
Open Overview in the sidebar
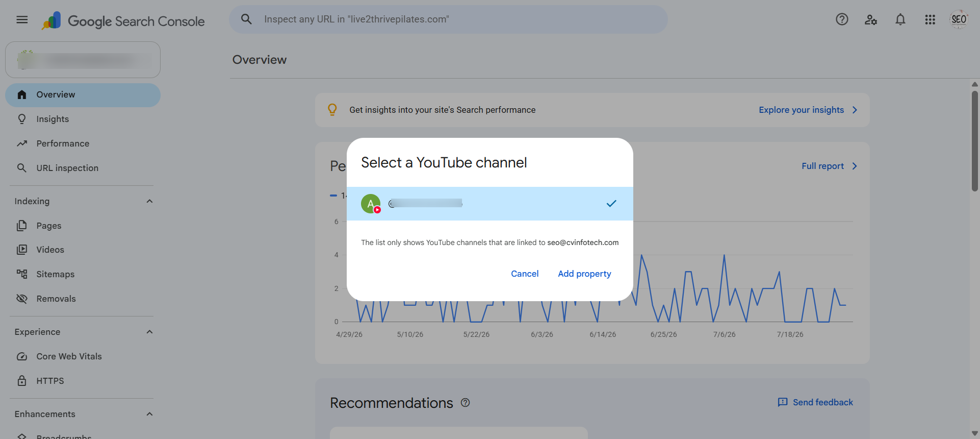tap(83, 95)
